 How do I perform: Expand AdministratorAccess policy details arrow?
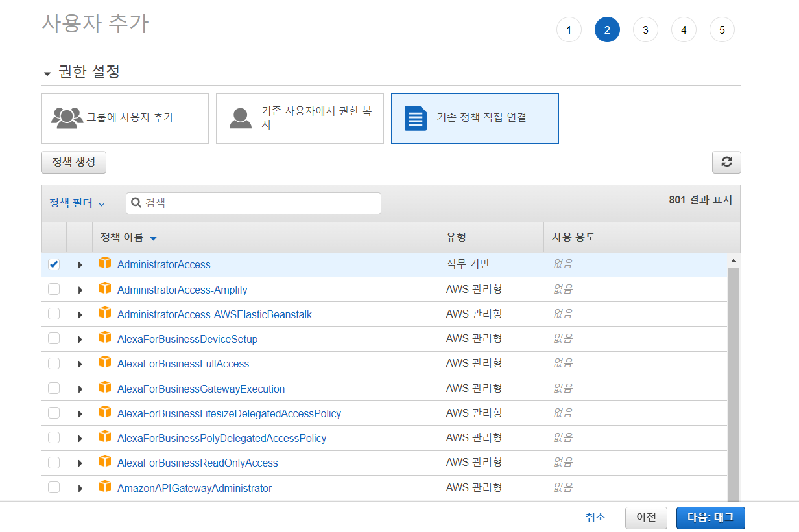point(80,265)
